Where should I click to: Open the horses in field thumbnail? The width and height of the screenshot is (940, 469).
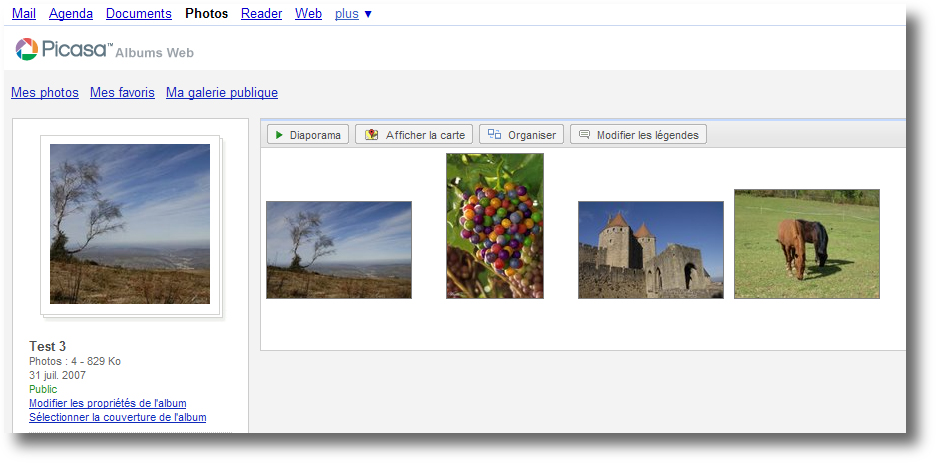tap(807, 244)
